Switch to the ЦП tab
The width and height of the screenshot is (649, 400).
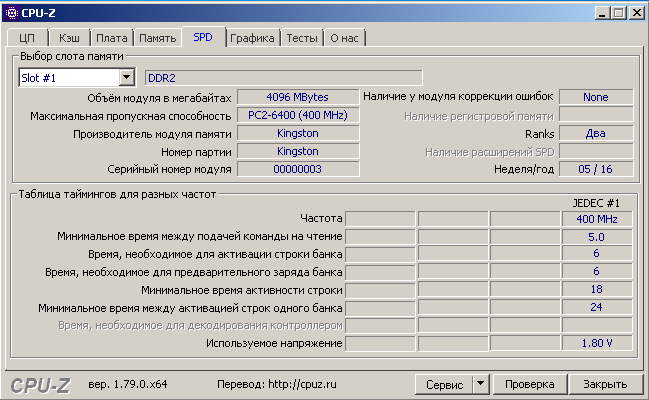(x=27, y=38)
